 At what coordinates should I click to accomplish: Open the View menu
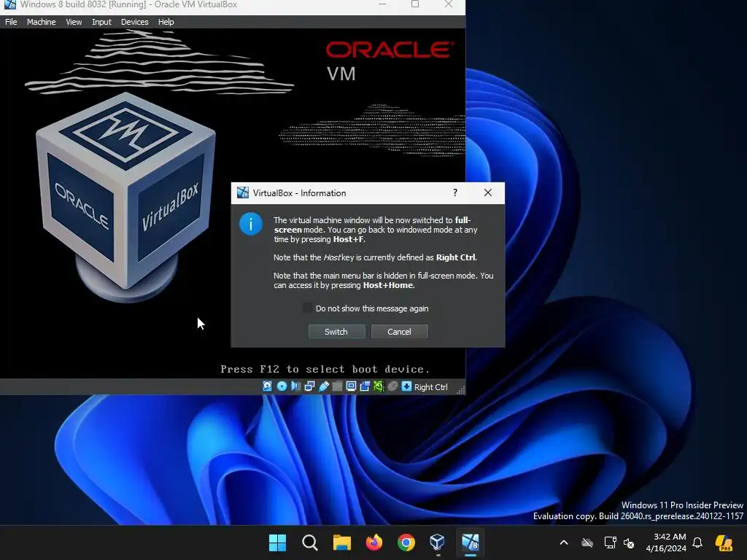pyautogui.click(x=74, y=22)
